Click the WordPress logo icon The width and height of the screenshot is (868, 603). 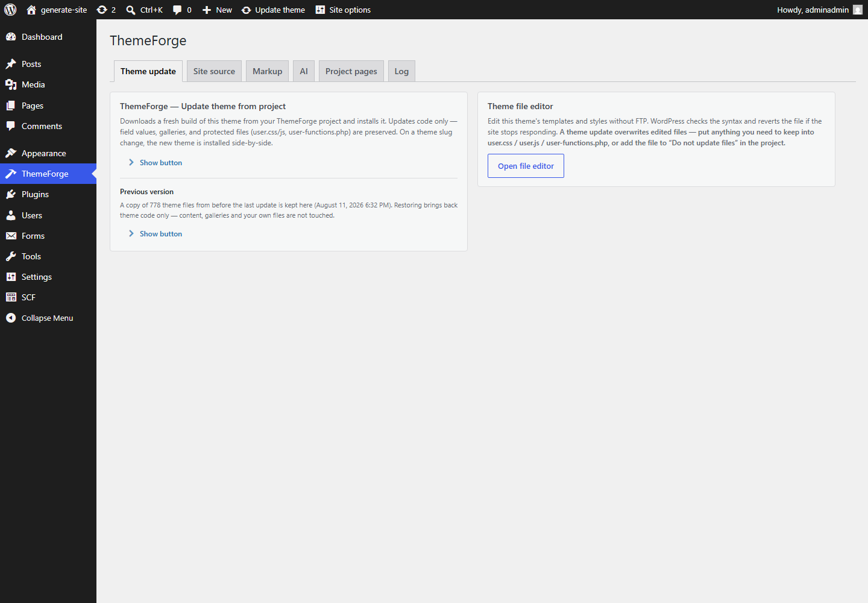click(10, 10)
